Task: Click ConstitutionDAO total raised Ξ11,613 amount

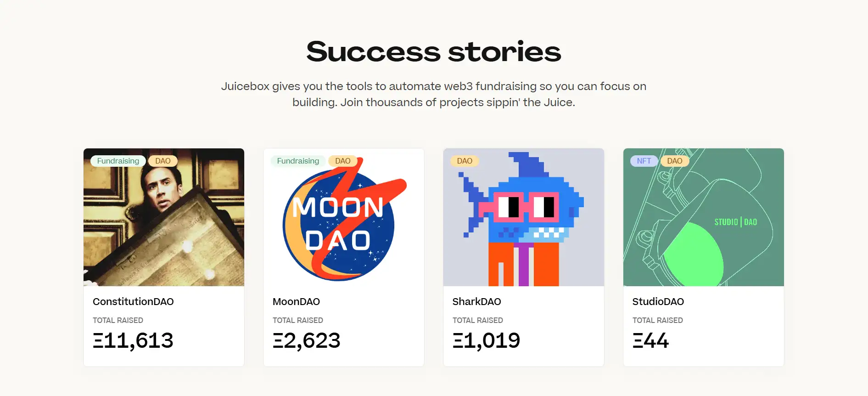Action: [x=133, y=340]
